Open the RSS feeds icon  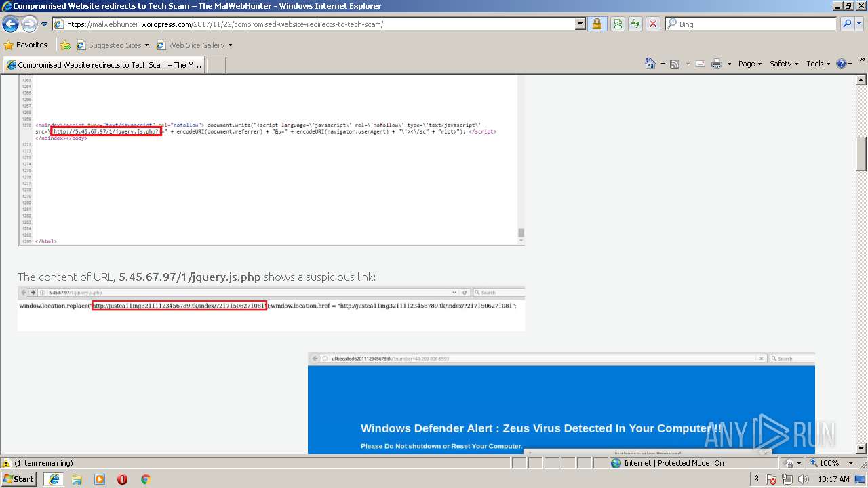(675, 64)
